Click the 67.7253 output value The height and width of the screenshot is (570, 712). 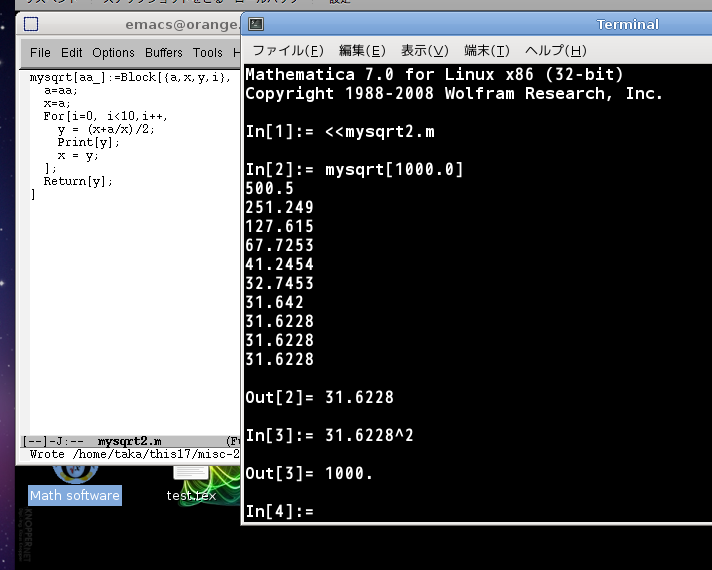279,245
